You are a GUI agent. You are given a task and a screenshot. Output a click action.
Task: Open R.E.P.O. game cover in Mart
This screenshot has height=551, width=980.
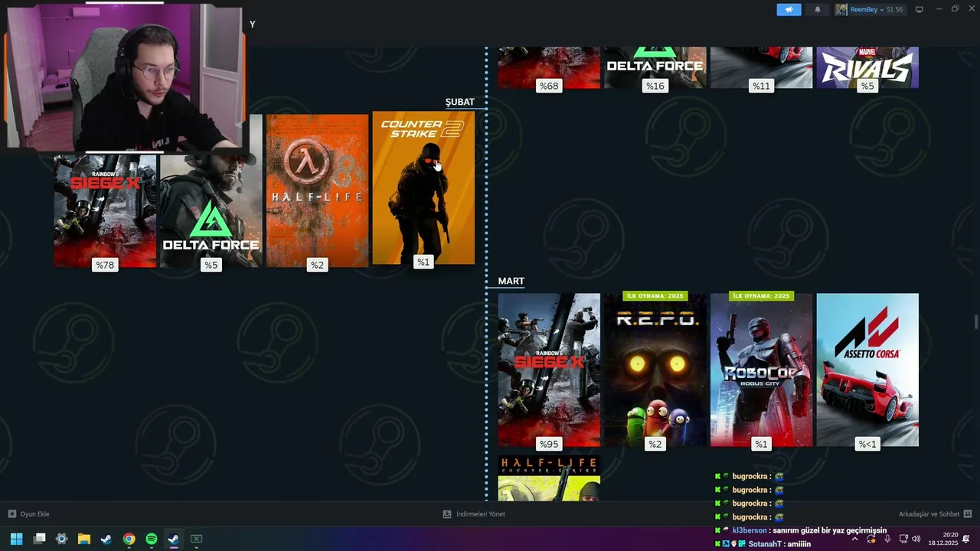655,370
